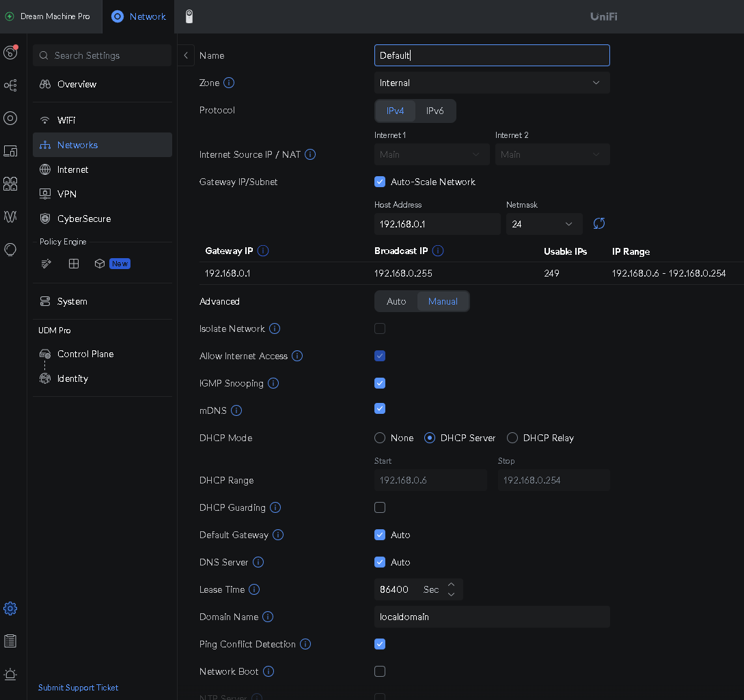
Task: Enable the Isolate Network checkbox
Action: pos(380,328)
